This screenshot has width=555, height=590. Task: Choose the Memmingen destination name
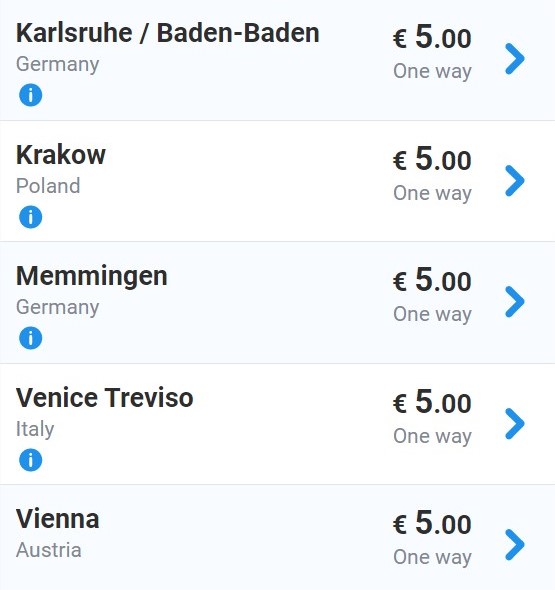click(x=91, y=277)
